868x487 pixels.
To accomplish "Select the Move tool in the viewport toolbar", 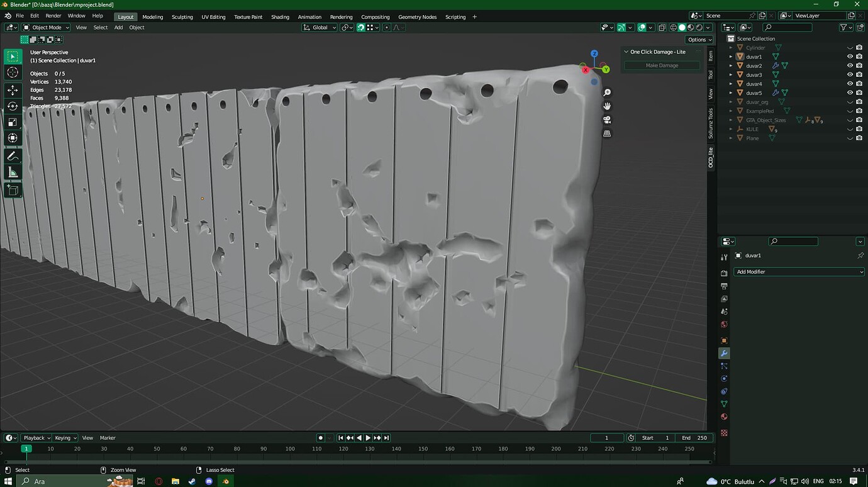I will pyautogui.click(x=13, y=90).
